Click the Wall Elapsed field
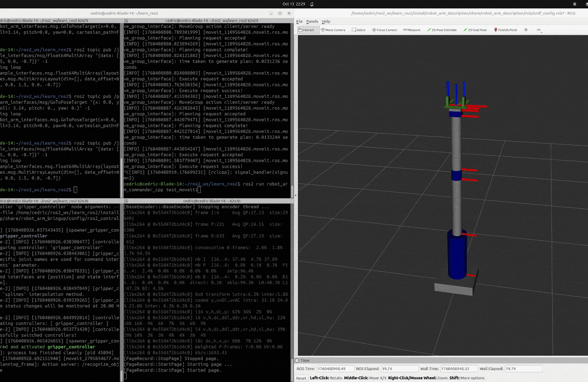 [x=523, y=369]
